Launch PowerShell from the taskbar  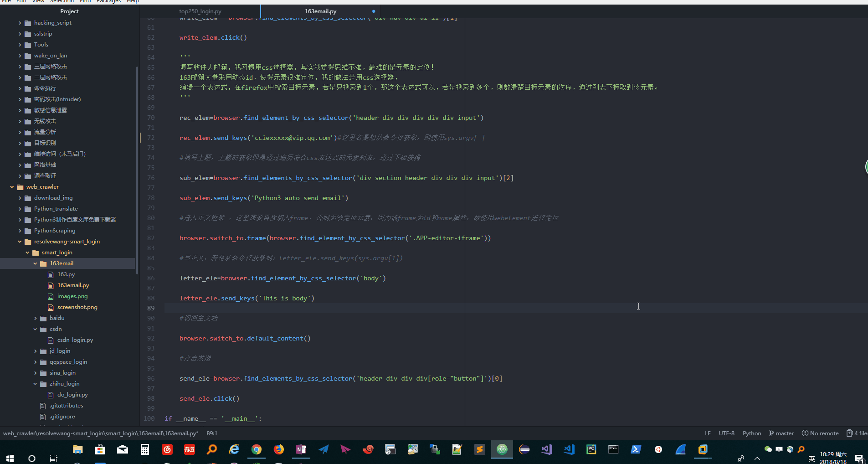636,450
